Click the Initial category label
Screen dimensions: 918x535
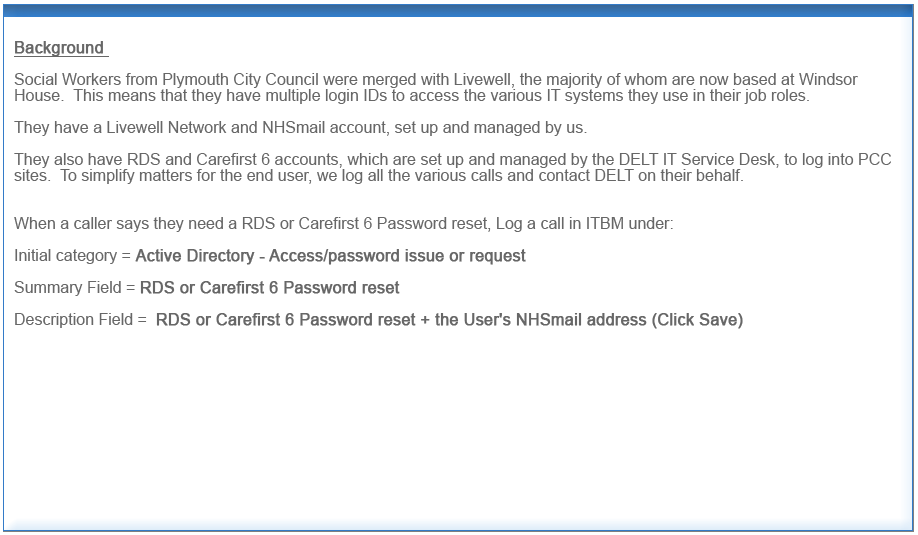[66, 256]
